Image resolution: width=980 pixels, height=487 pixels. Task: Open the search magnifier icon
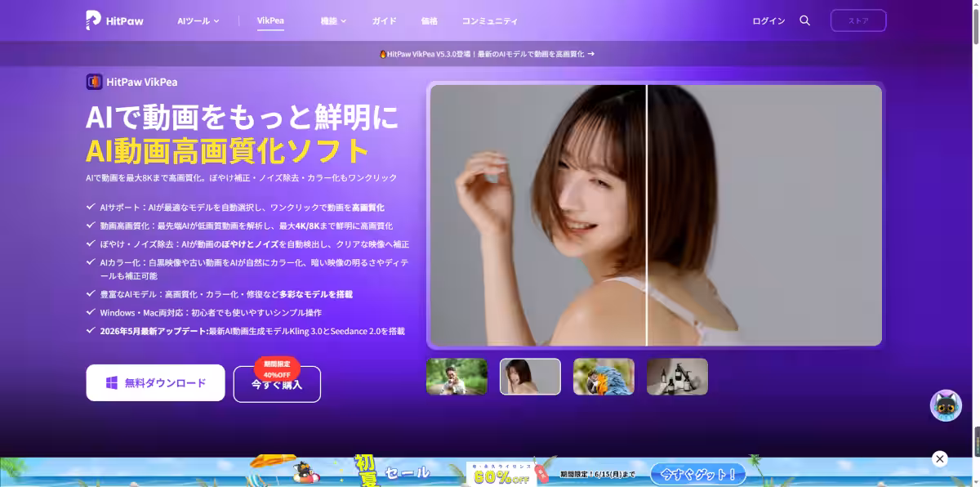coord(804,20)
